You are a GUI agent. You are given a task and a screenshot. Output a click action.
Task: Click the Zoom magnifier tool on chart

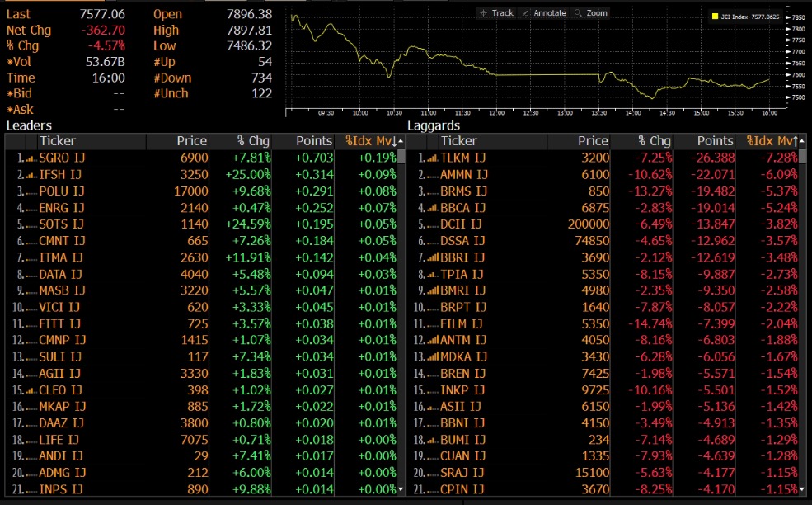[591, 13]
